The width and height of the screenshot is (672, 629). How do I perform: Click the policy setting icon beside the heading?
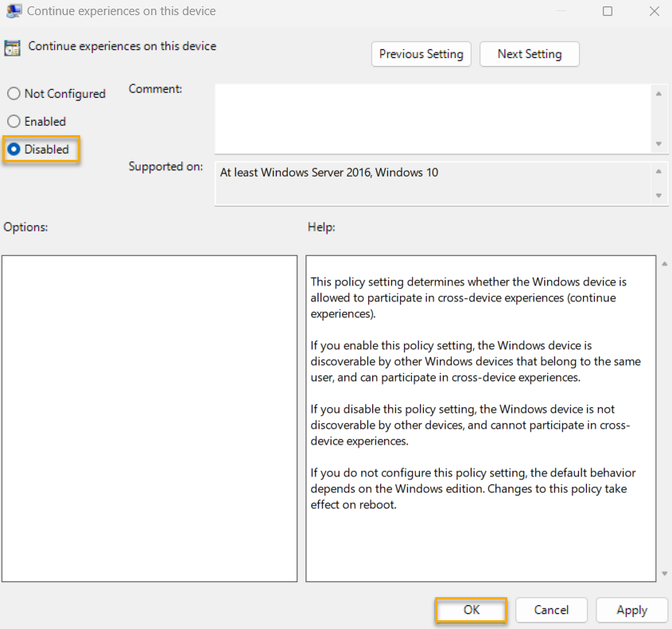pos(12,47)
